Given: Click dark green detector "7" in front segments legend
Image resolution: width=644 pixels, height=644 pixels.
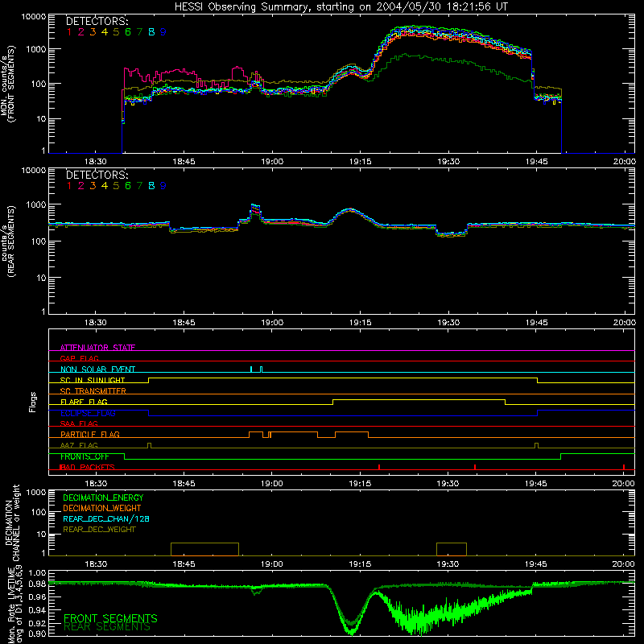Looking at the screenshot, I should pos(139,32).
